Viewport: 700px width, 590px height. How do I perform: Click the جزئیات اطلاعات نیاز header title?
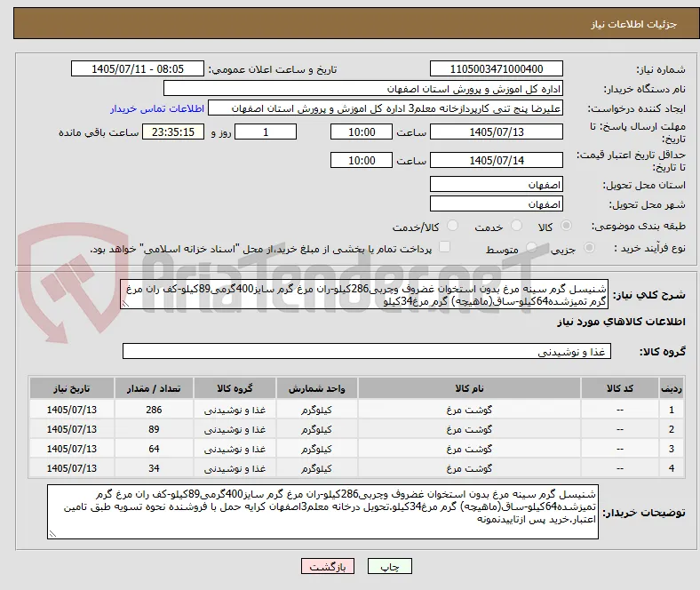(x=633, y=24)
